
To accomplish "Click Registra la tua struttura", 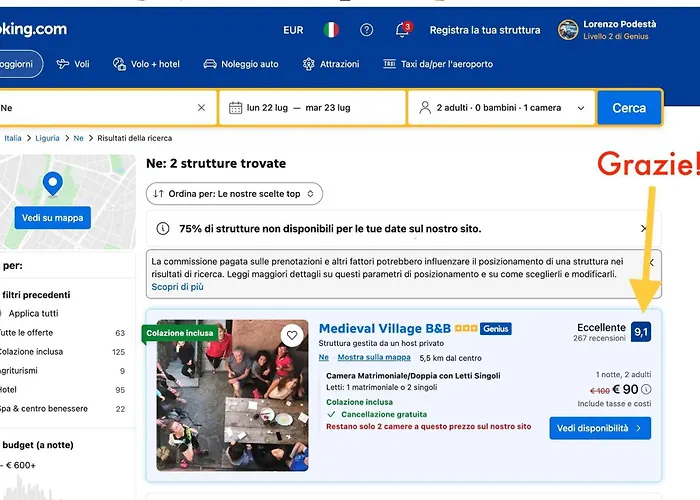I will (484, 30).
